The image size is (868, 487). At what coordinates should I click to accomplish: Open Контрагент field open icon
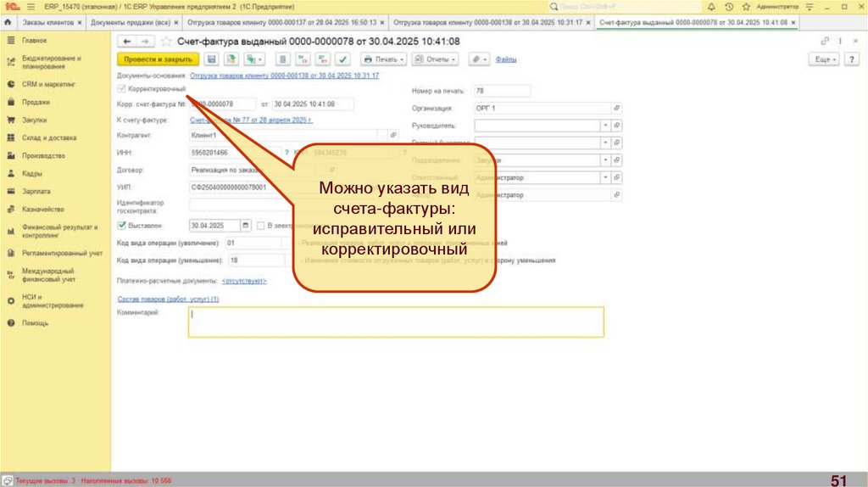click(393, 135)
